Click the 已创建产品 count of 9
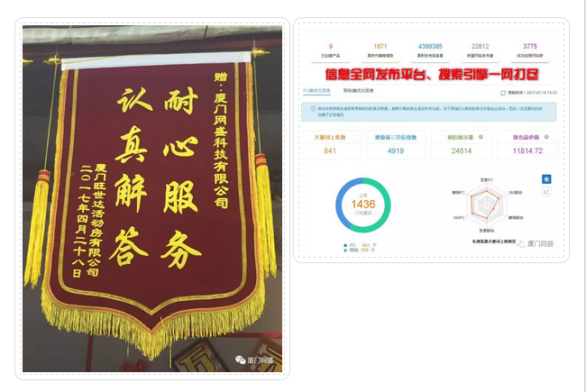The height and width of the screenshot is (392, 586). (331, 50)
